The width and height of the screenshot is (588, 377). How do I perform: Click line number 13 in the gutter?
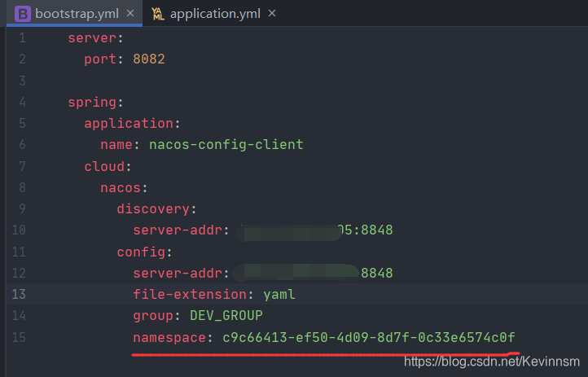19,295
